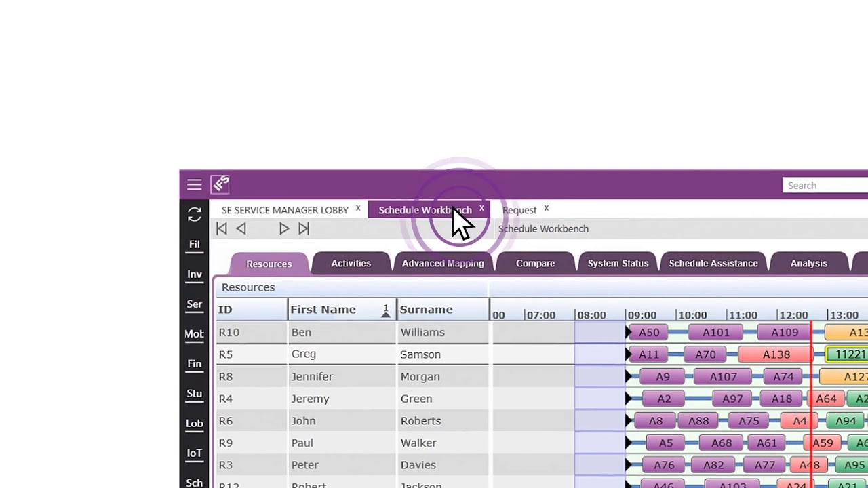868x488 pixels.
Task: Select activity A70 in the Gantt
Action: pyautogui.click(x=705, y=354)
